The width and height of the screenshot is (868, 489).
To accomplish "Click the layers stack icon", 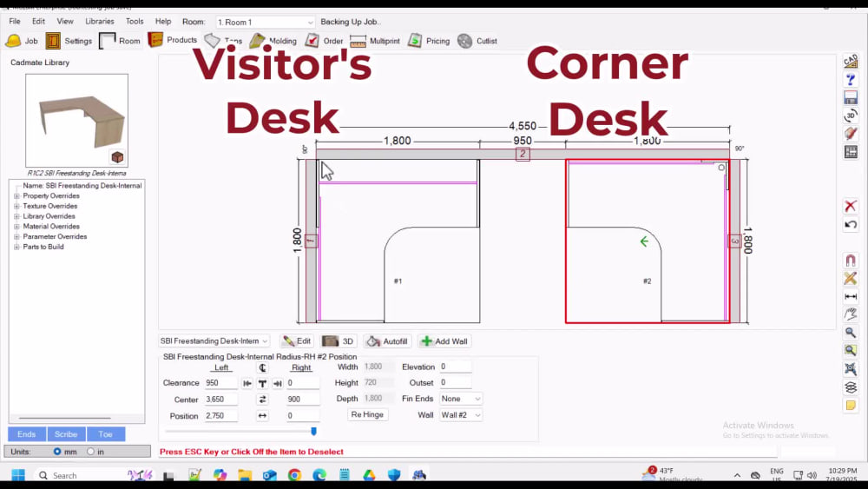I will coord(851,387).
